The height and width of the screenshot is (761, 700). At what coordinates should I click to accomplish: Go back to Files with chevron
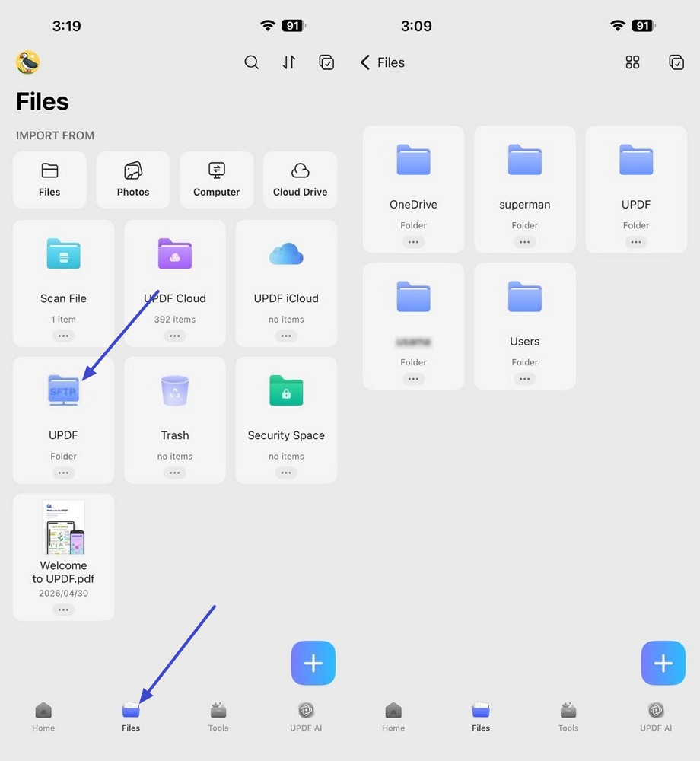(x=365, y=62)
